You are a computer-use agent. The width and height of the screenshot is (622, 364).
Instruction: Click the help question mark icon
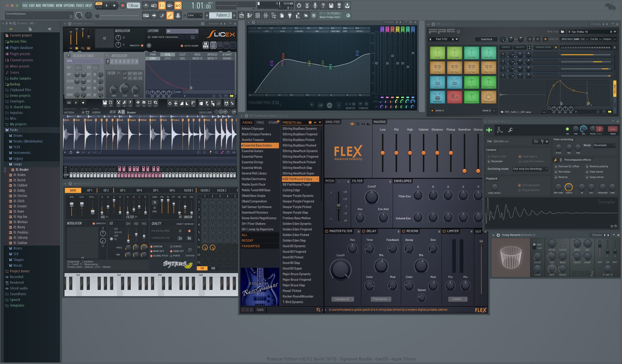click(x=323, y=5)
